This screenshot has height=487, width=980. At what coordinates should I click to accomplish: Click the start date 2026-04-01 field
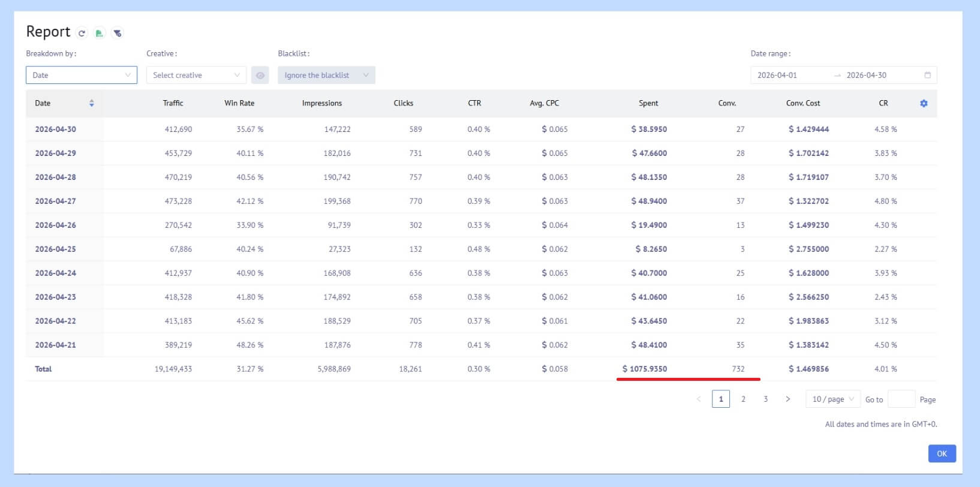777,75
